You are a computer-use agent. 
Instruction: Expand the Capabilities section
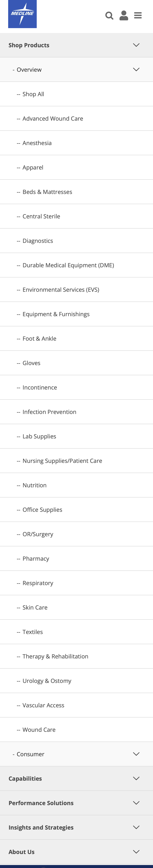pyautogui.click(x=136, y=778)
